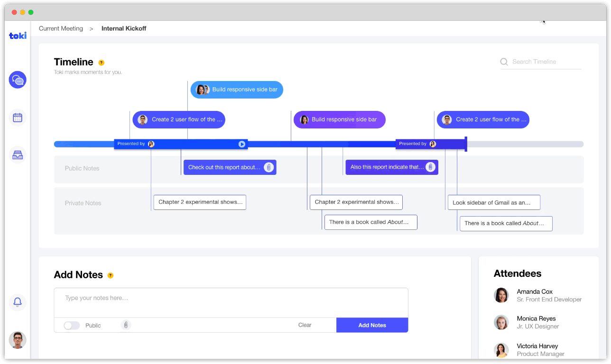
Task: Click the Add Notes button
Action: (372, 325)
